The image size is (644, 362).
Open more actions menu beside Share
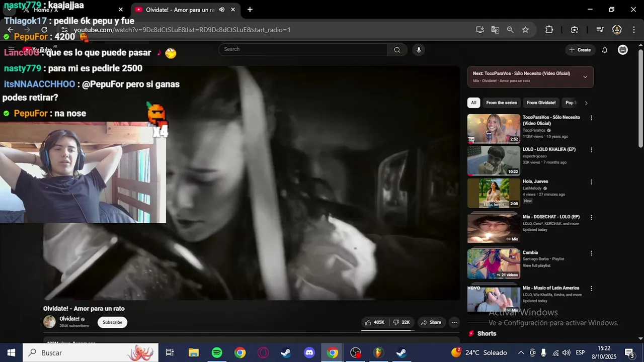pos(454,322)
